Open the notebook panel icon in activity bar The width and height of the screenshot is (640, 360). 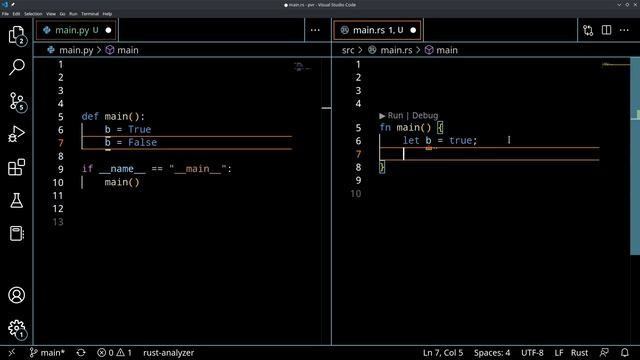pyautogui.click(x=16, y=233)
